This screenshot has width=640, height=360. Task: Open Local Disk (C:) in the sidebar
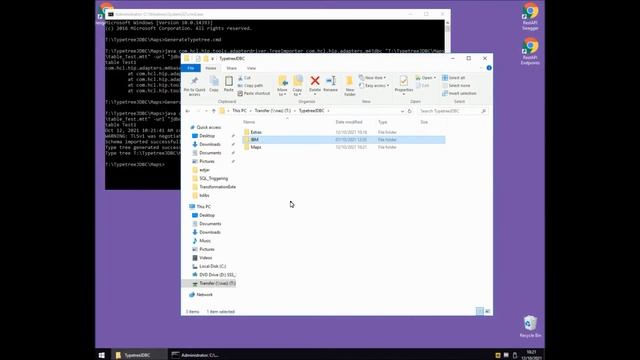coord(212,267)
